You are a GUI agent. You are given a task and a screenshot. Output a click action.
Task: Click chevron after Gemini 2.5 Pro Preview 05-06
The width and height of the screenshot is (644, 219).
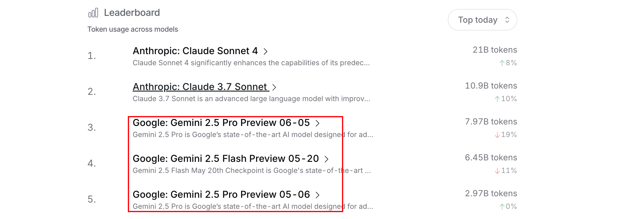coord(318,195)
